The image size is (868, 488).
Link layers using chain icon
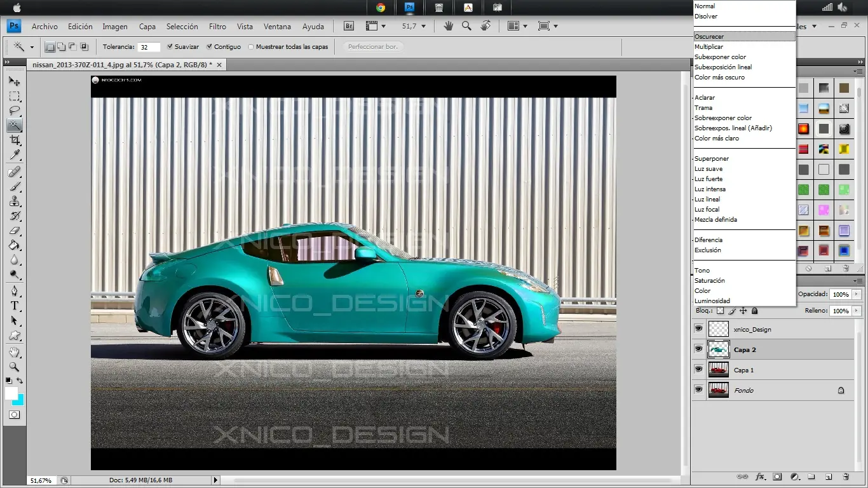tap(742, 477)
